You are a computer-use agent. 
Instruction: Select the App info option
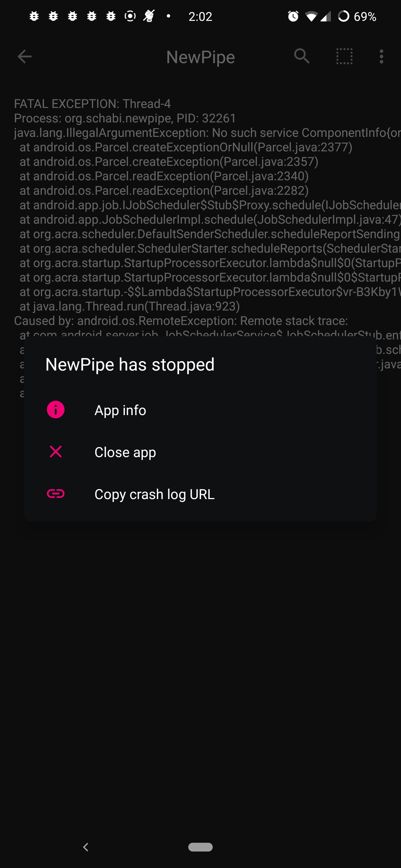[x=120, y=410]
